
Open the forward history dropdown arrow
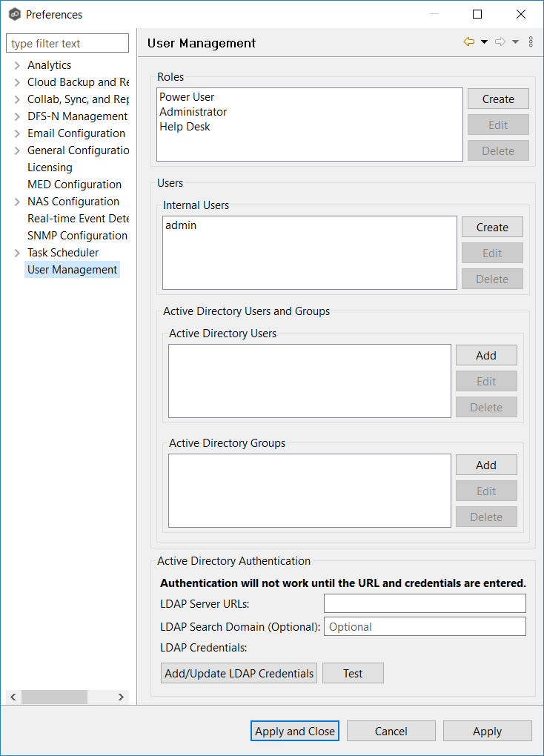(515, 42)
